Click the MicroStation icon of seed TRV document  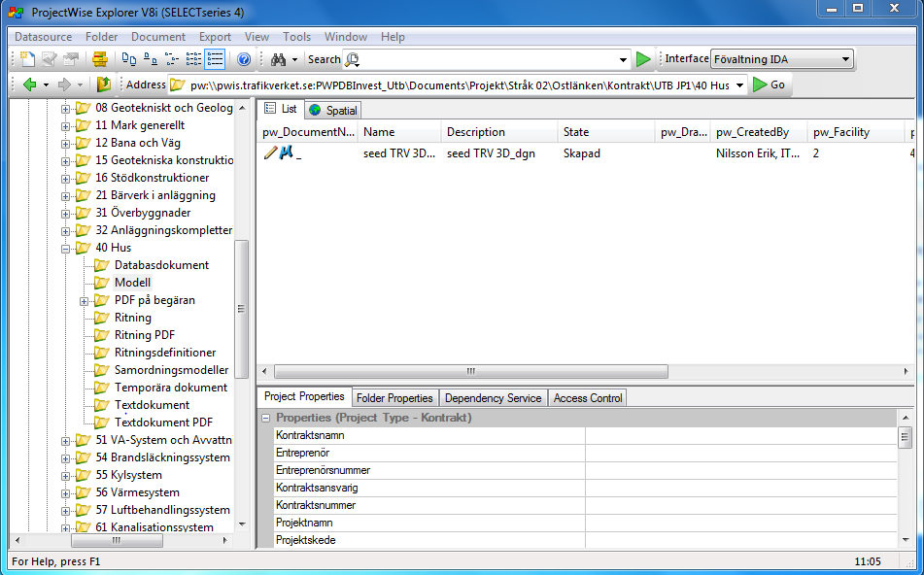287,153
